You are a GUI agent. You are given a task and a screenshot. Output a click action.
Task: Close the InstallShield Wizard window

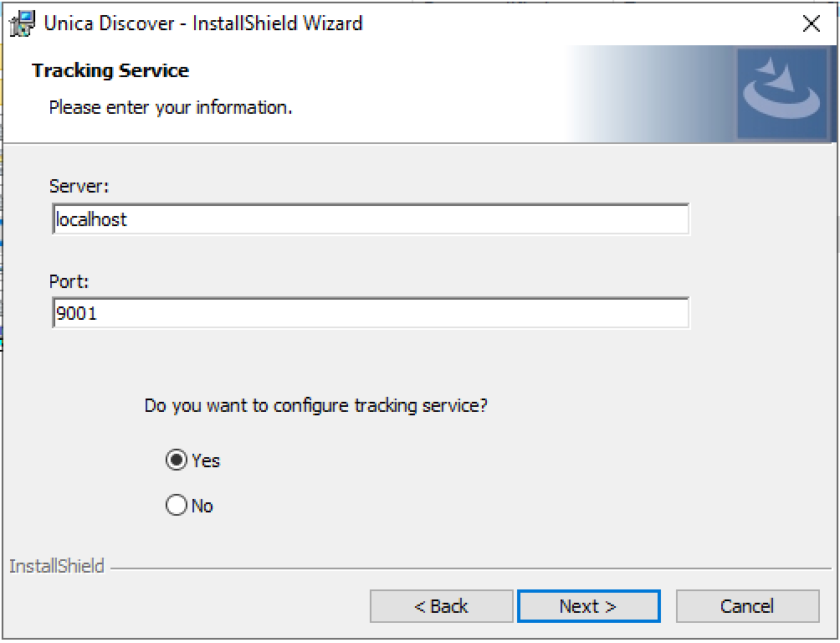[x=811, y=23]
